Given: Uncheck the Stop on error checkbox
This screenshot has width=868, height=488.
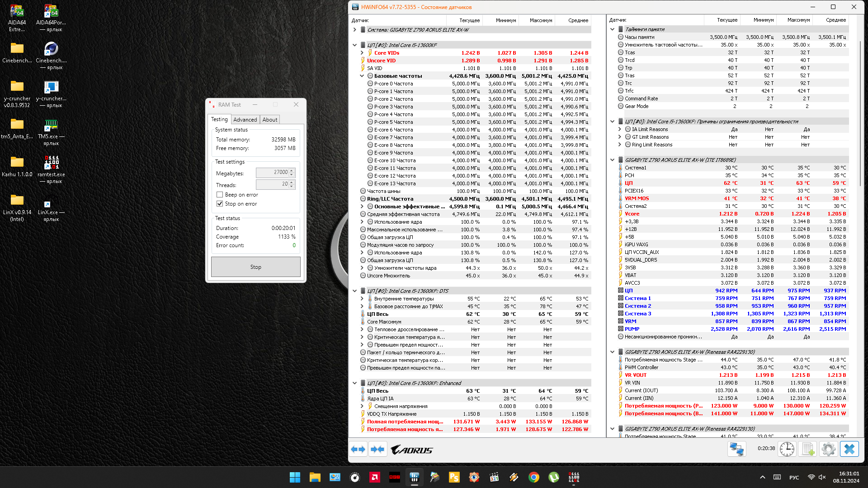Looking at the screenshot, I should tap(220, 204).
